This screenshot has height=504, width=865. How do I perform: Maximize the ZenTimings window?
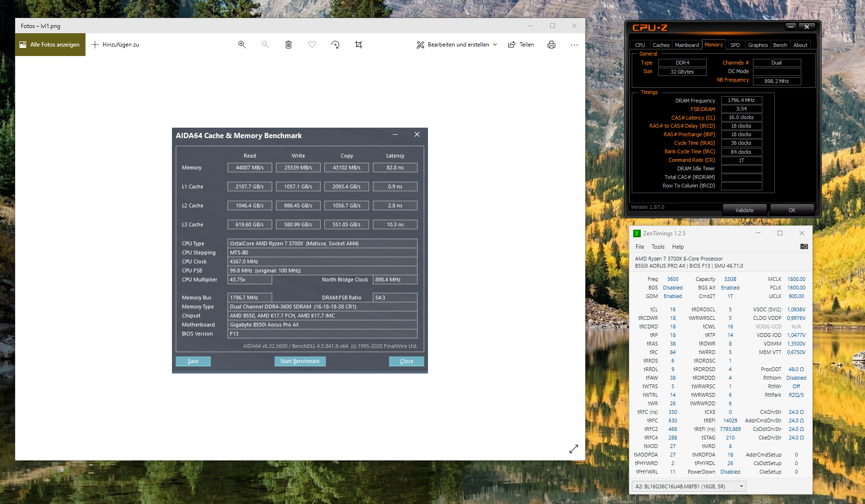point(779,233)
